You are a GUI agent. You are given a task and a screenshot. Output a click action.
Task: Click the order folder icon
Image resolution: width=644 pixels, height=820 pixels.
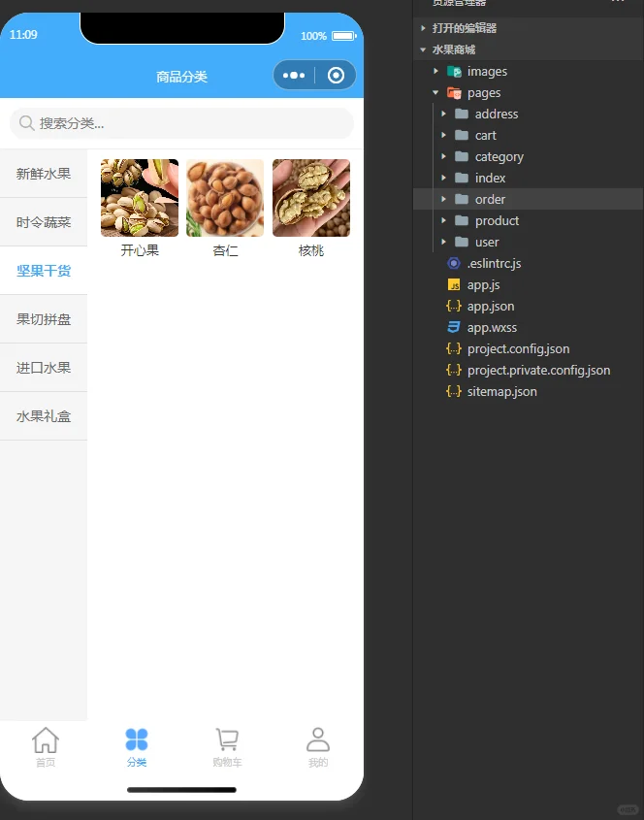[462, 199]
